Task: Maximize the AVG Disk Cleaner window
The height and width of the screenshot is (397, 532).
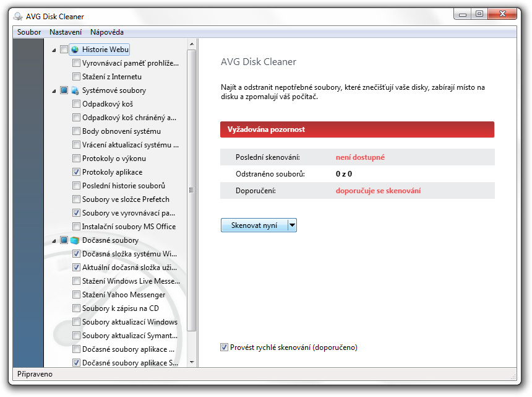Action: tap(479, 14)
